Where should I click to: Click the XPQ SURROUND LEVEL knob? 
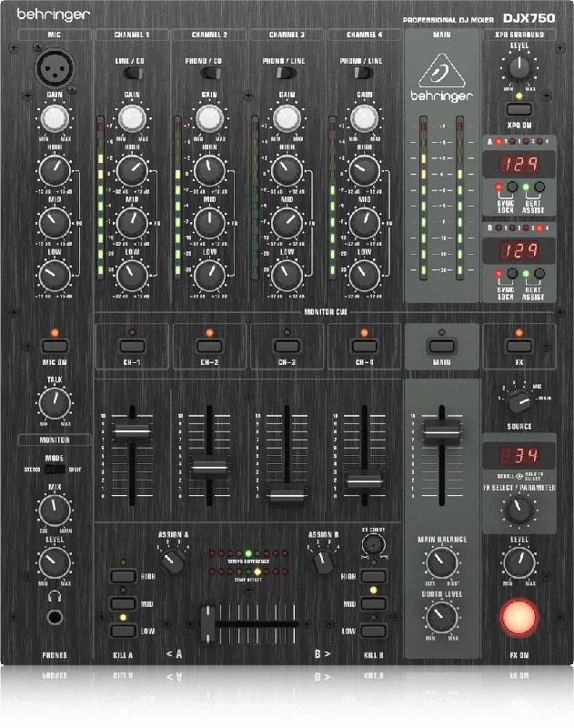[x=519, y=68]
